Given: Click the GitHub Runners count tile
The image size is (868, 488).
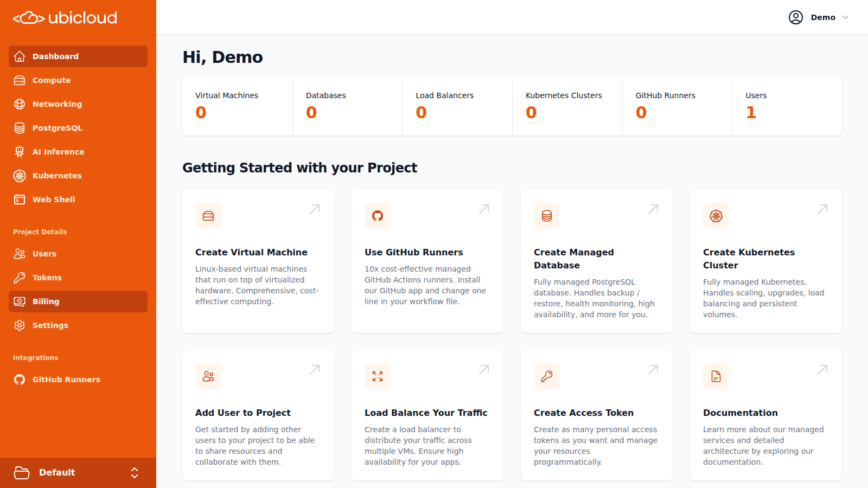Looking at the screenshot, I should click(677, 106).
